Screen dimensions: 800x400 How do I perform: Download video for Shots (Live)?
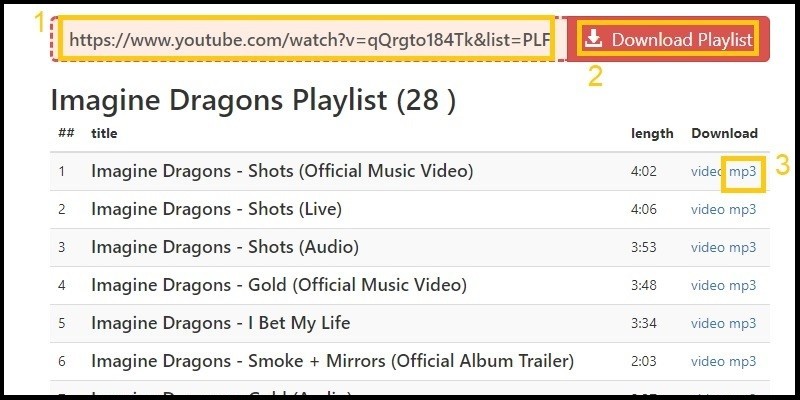click(707, 209)
